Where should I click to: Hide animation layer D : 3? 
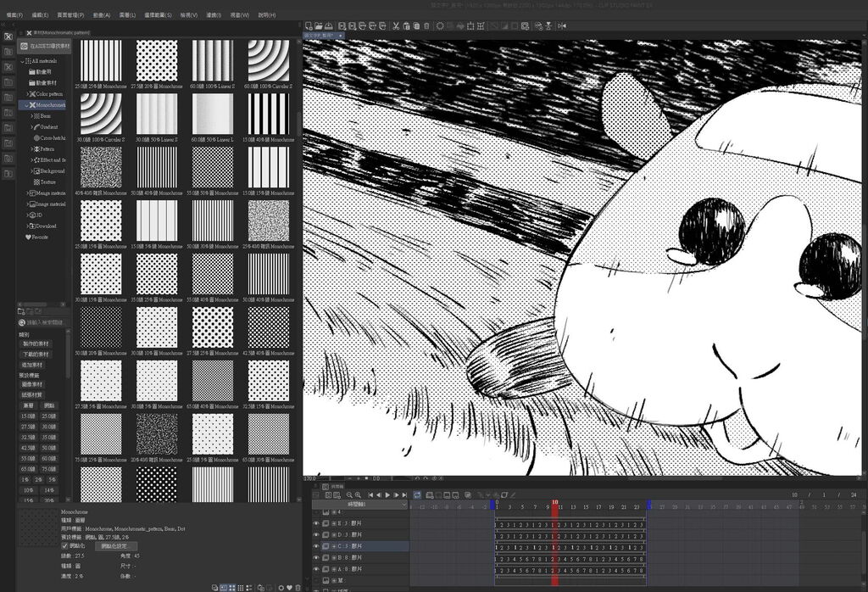coord(316,535)
